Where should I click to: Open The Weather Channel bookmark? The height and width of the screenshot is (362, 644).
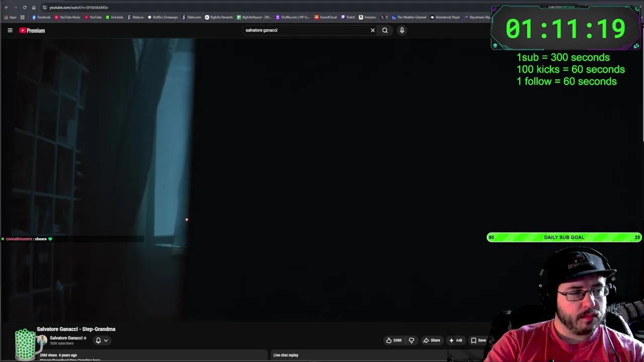coord(409,17)
